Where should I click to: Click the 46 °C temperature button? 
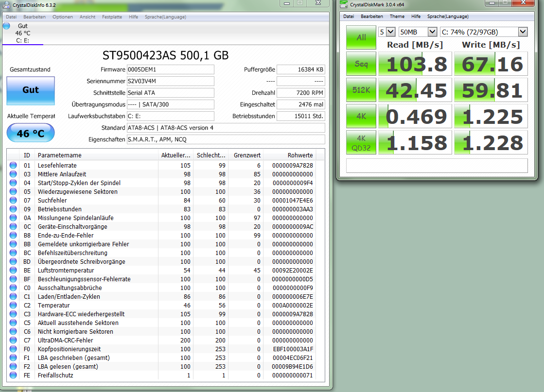tap(31, 133)
